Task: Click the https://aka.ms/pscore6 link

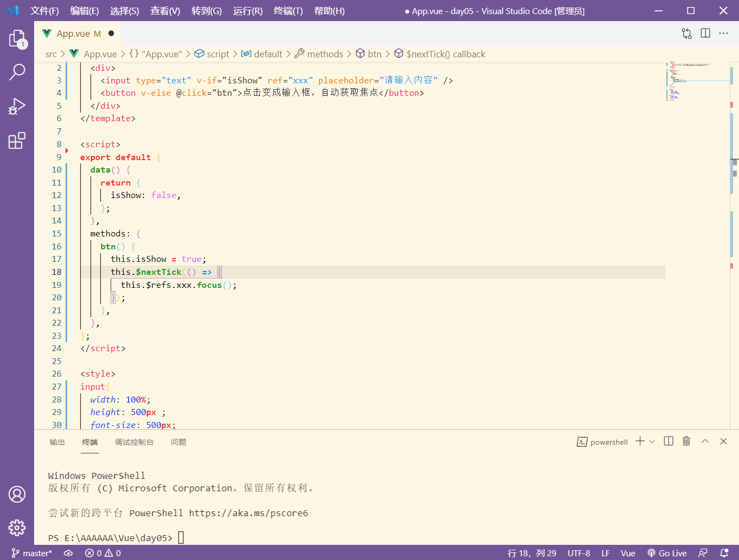Action: click(x=248, y=513)
